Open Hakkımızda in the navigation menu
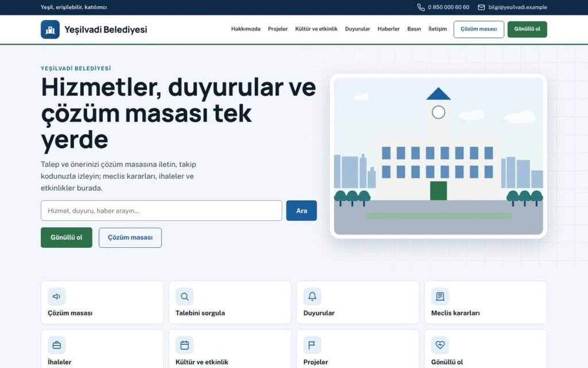Image resolution: width=588 pixels, height=368 pixels. click(246, 29)
